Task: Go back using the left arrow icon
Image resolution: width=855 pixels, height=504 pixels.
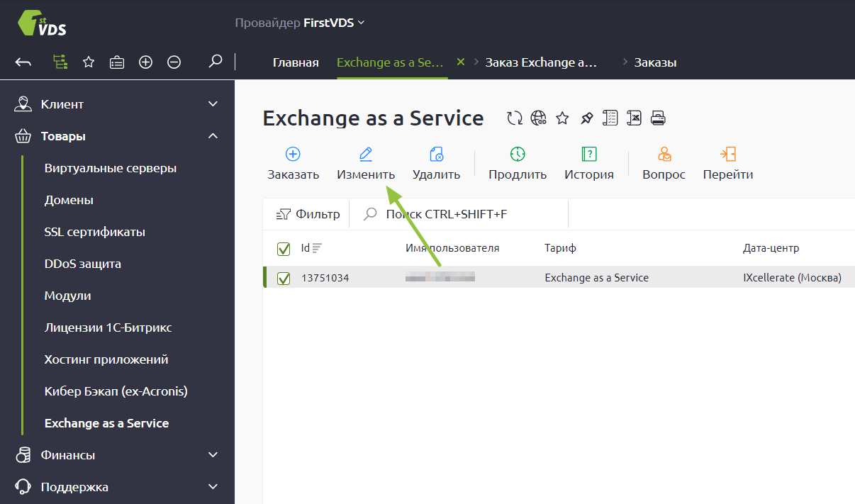Action: coord(23,62)
